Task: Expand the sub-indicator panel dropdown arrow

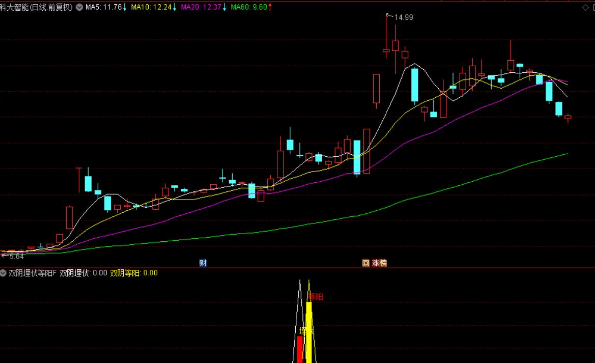Action: coord(3,272)
